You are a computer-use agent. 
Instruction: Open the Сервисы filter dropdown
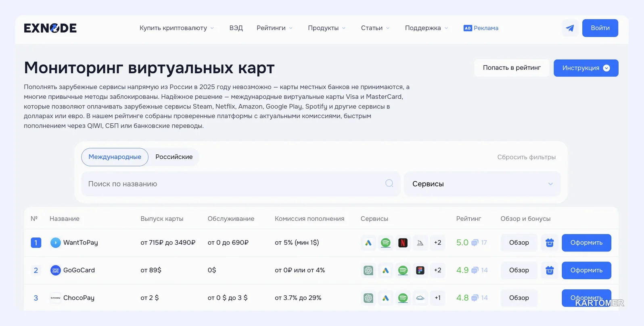coord(482,184)
